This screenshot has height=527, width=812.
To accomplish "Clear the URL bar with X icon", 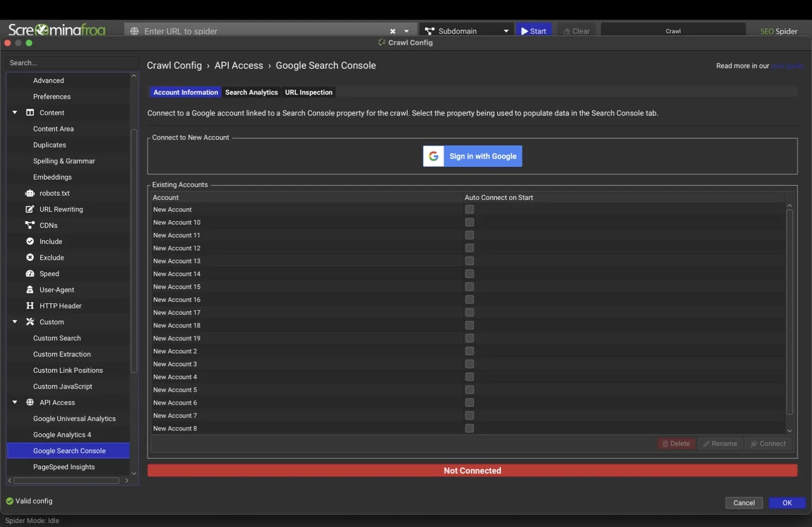I will [392, 31].
